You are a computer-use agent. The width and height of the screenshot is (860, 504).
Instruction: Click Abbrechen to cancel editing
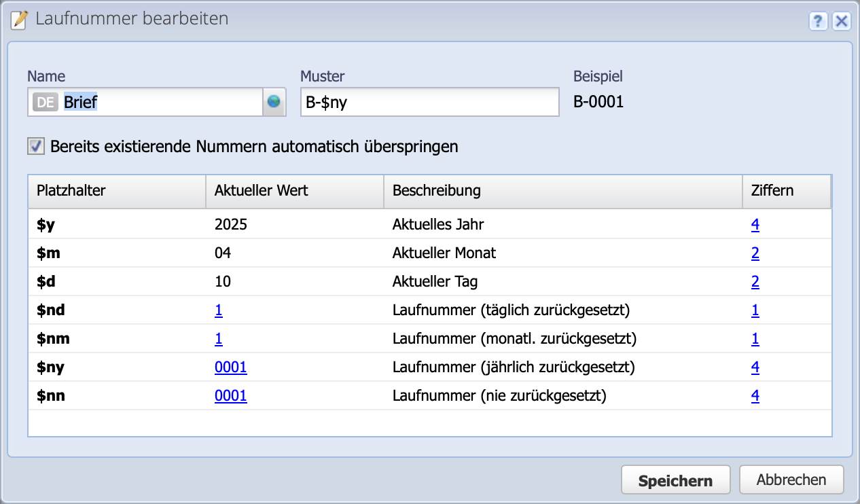coord(791,480)
